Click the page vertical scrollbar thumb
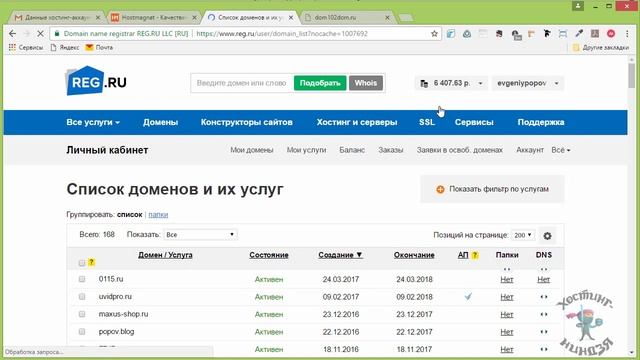 pyautogui.click(x=632, y=76)
